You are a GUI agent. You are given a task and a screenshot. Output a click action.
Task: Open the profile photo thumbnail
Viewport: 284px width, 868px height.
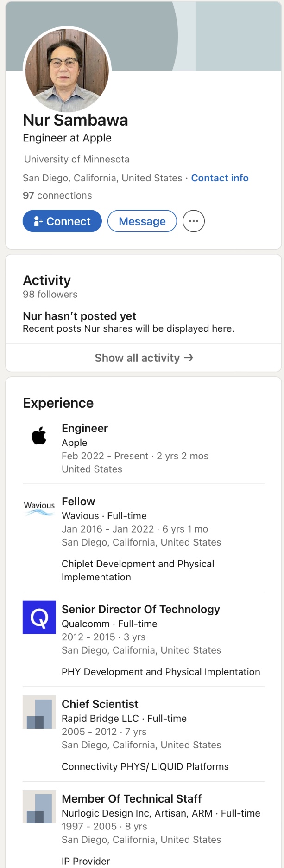pyautogui.click(x=67, y=70)
